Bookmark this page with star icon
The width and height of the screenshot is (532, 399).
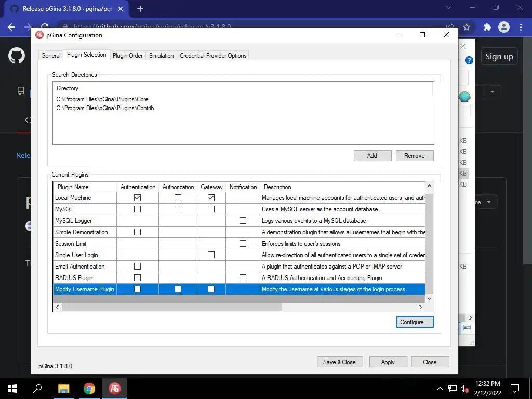[x=467, y=27]
